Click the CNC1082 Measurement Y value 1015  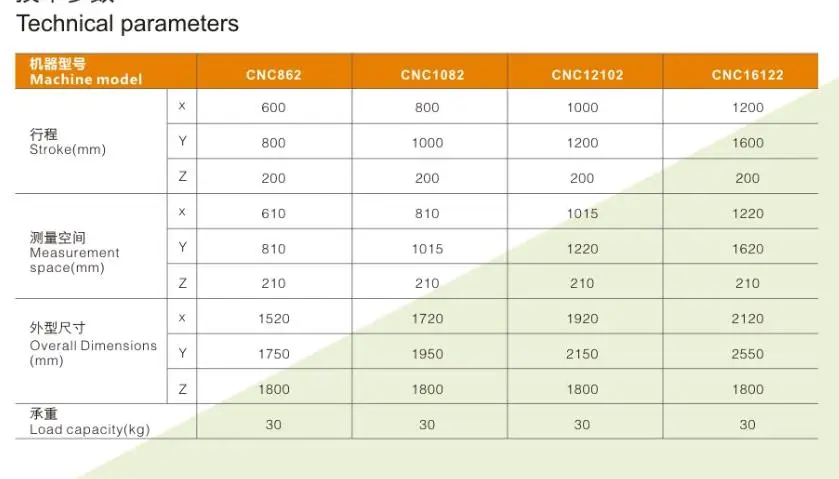pos(427,249)
